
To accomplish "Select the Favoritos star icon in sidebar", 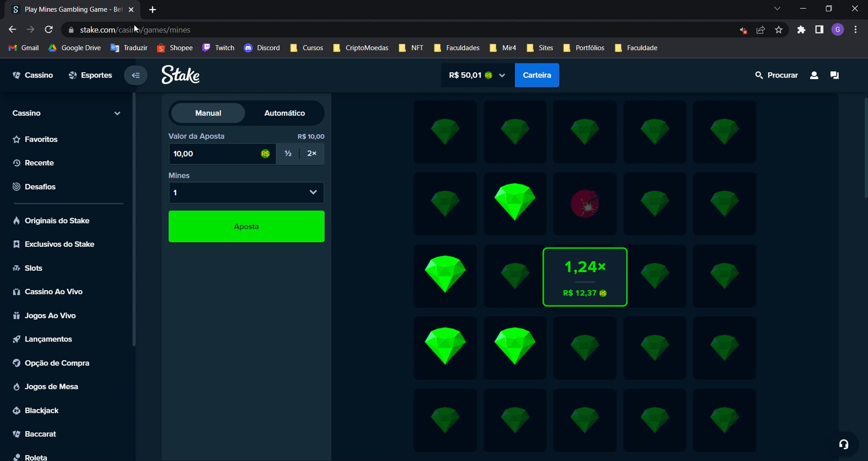I will pyautogui.click(x=16, y=139).
